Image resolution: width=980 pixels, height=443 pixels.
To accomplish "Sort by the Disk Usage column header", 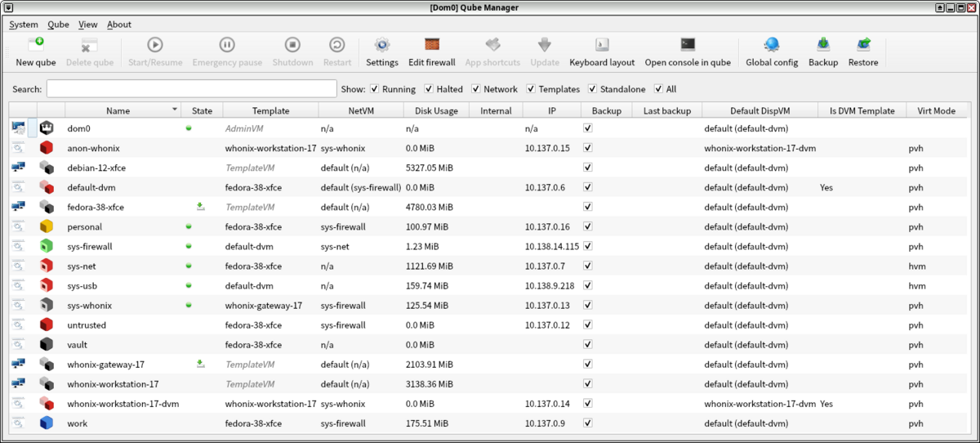I will click(x=437, y=110).
